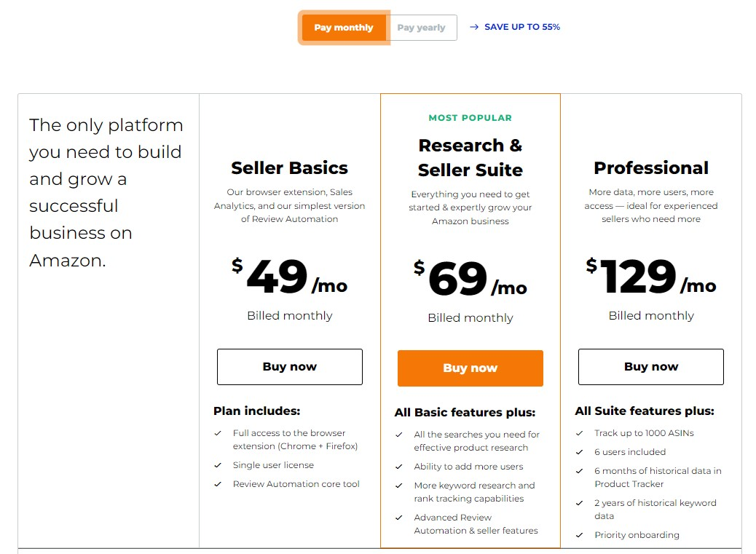Switch billing to Pay yearly
This screenshot has height=554, width=756.
(x=422, y=28)
